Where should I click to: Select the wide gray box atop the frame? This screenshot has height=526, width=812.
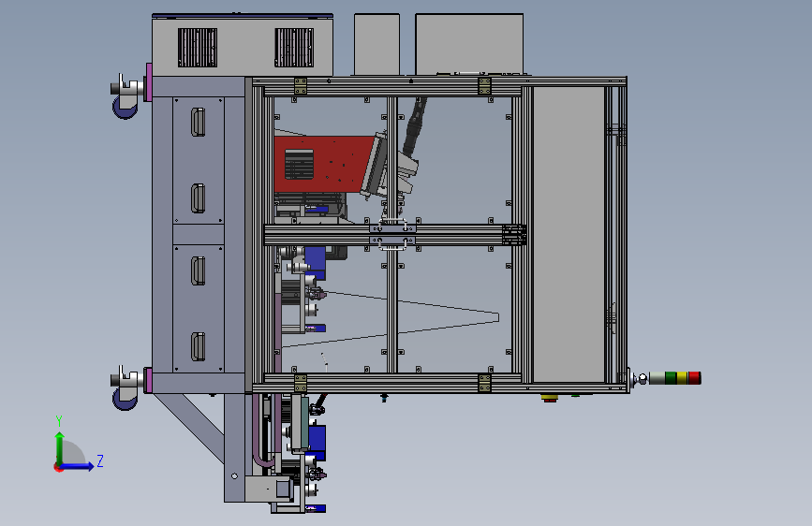click(x=469, y=45)
